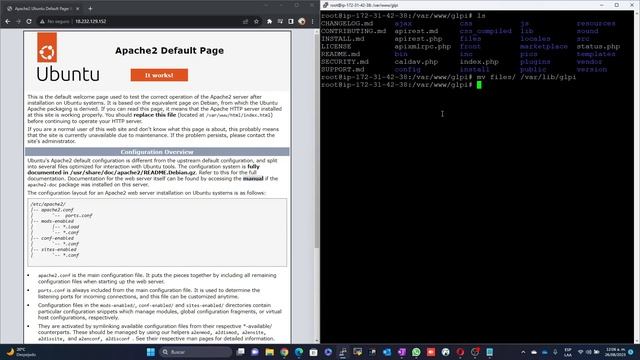
Task: Open the clock and date in the taskbar
Action: [x=615, y=352]
